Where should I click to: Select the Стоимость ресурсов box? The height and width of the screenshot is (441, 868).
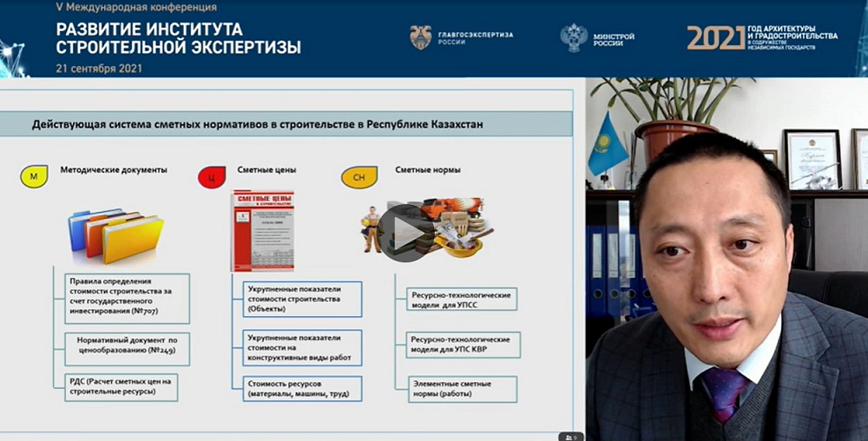(302, 388)
